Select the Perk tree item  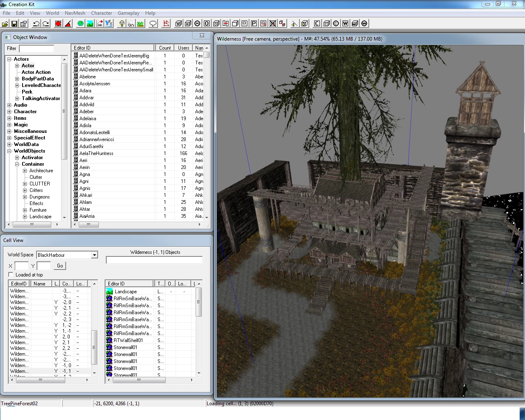[27, 92]
